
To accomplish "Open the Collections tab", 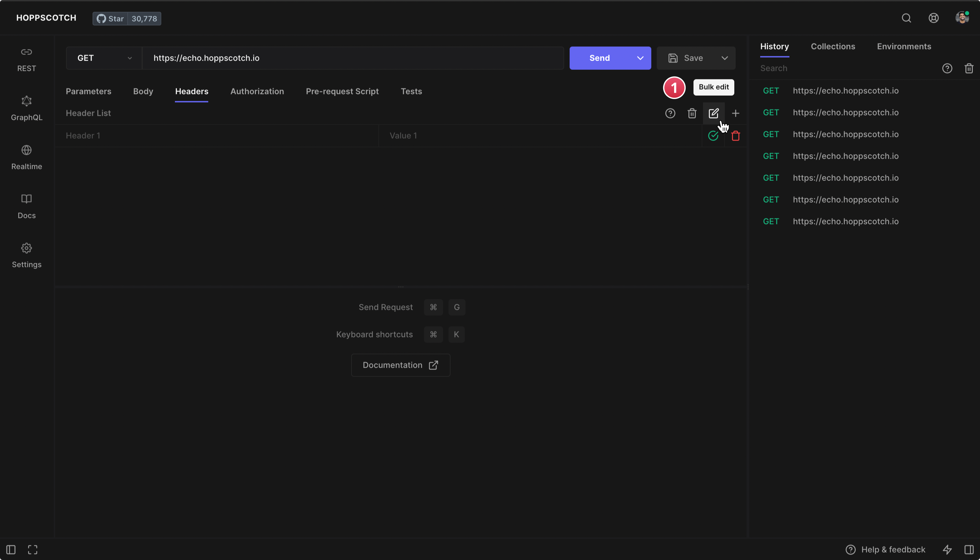I will pyautogui.click(x=833, y=47).
